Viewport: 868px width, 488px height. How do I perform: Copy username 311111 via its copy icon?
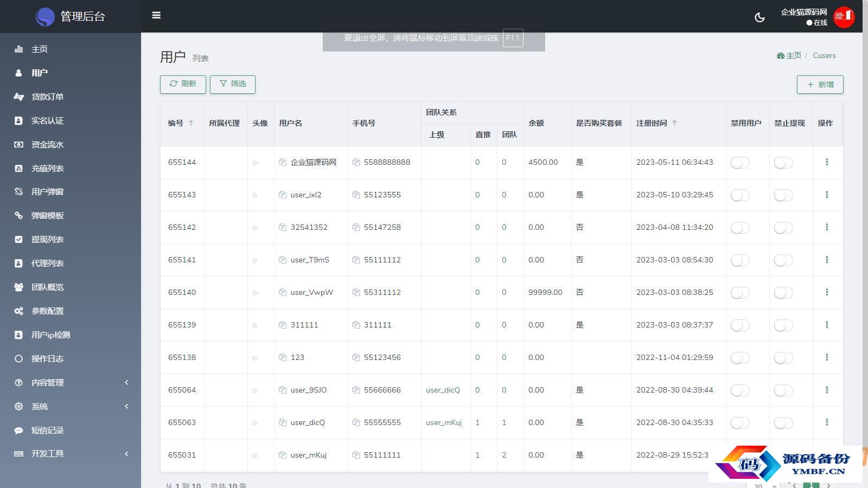click(x=283, y=325)
